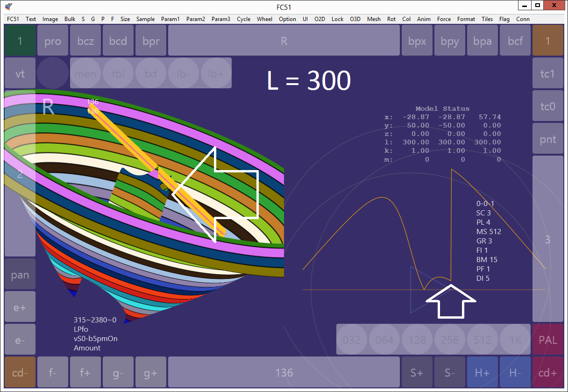The height and width of the screenshot is (392, 568).
Task: Click the H+ button
Action: pyautogui.click(x=483, y=372)
